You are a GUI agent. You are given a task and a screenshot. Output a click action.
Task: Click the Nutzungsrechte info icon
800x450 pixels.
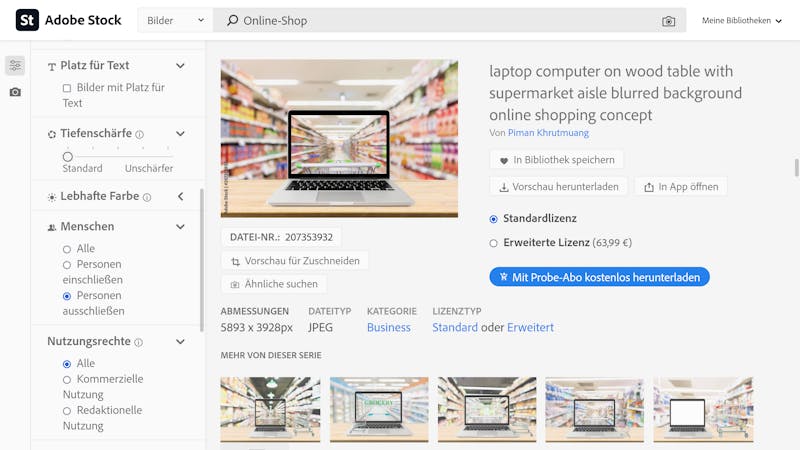tap(138, 342)
